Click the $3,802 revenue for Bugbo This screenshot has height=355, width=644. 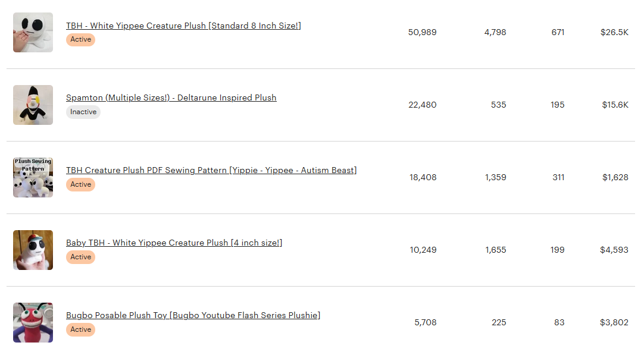pos(614,322)
